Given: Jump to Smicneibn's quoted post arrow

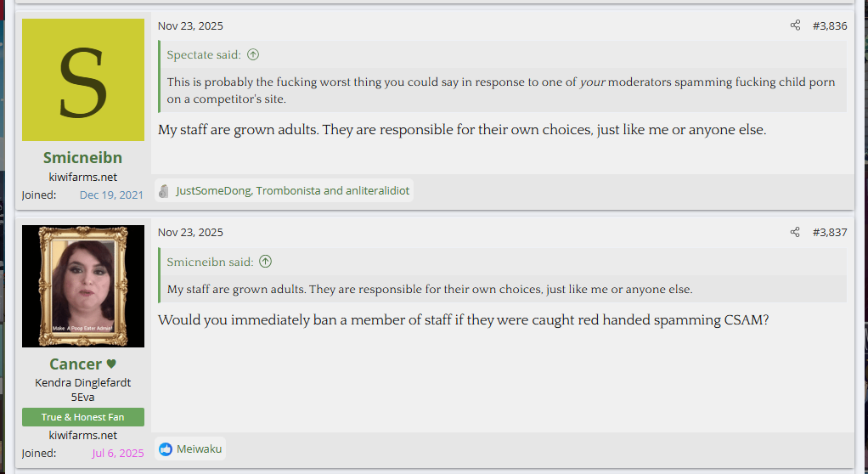Looking at the screenshot, I should pyautogui.click(x=266, y=262).
